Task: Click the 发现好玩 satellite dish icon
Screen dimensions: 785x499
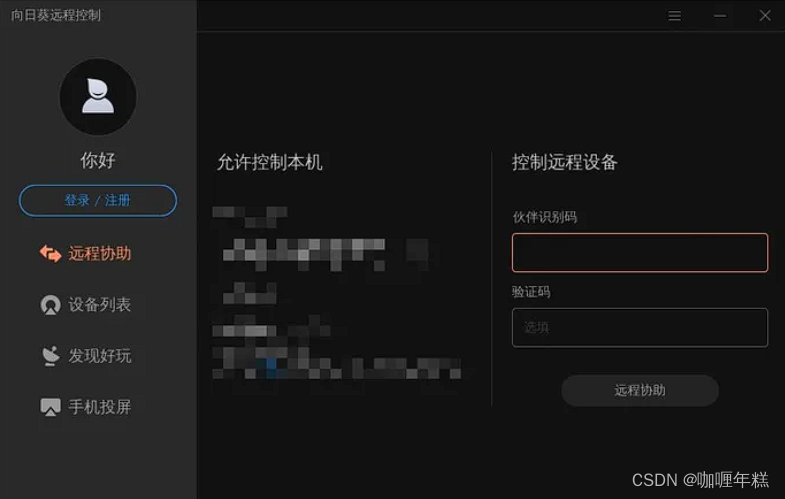Action: click(x=50, y=356)
